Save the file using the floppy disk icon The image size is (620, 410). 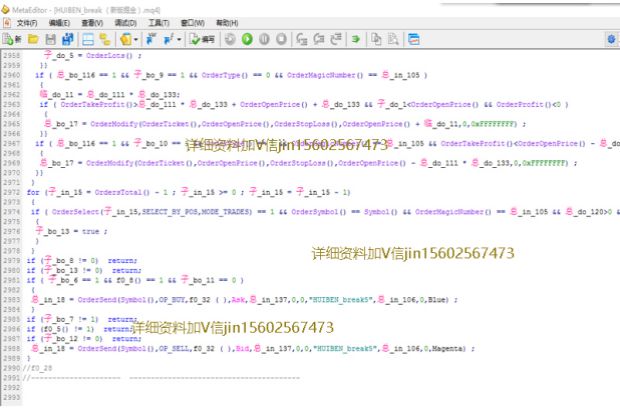pyautogui.click(x=49, y=39)
